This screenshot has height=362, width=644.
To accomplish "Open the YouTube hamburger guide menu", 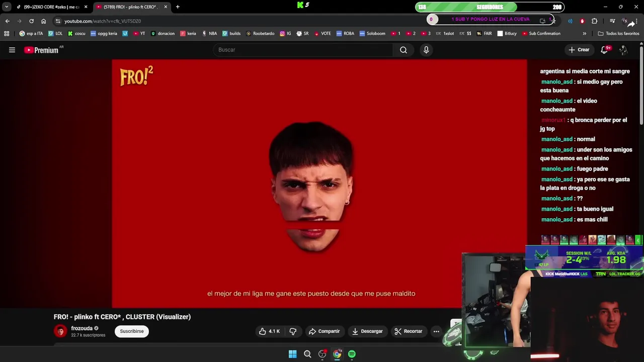I will pyautogui.click(x=12, y=50).
